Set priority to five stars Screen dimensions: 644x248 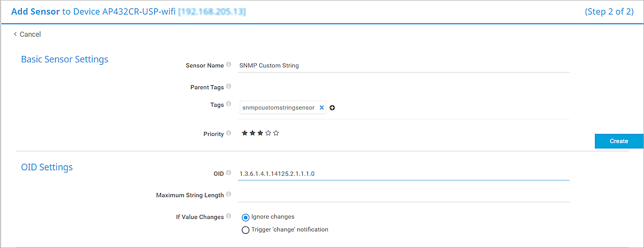tap(276, 133)
